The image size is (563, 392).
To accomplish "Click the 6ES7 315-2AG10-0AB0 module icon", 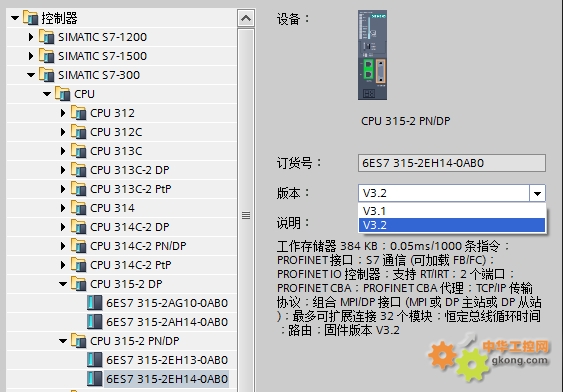I will click(94, 303).
